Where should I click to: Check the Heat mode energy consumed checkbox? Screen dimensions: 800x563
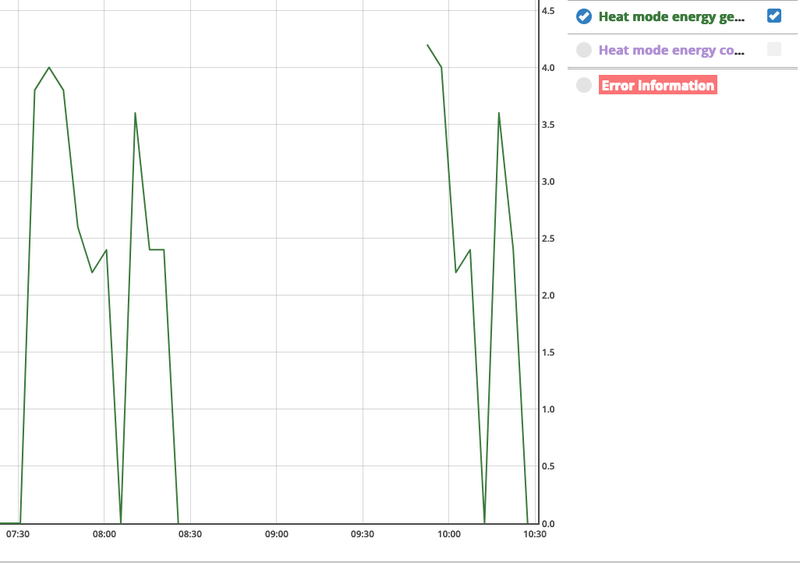tap(774, 49)
